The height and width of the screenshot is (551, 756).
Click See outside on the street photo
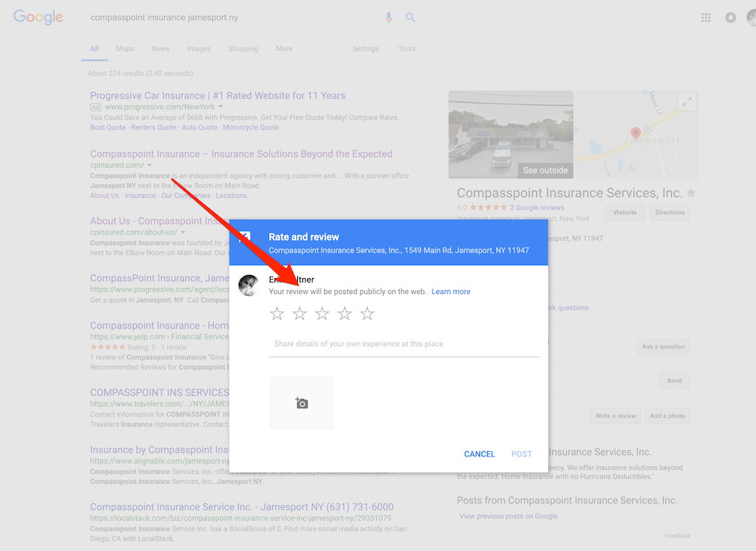(545, 170)
